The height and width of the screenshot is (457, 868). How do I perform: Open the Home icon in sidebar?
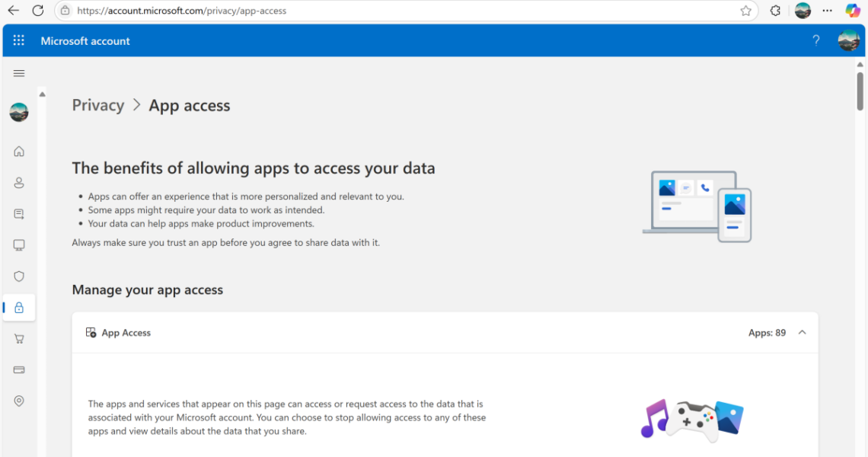[x=19, y=152]
